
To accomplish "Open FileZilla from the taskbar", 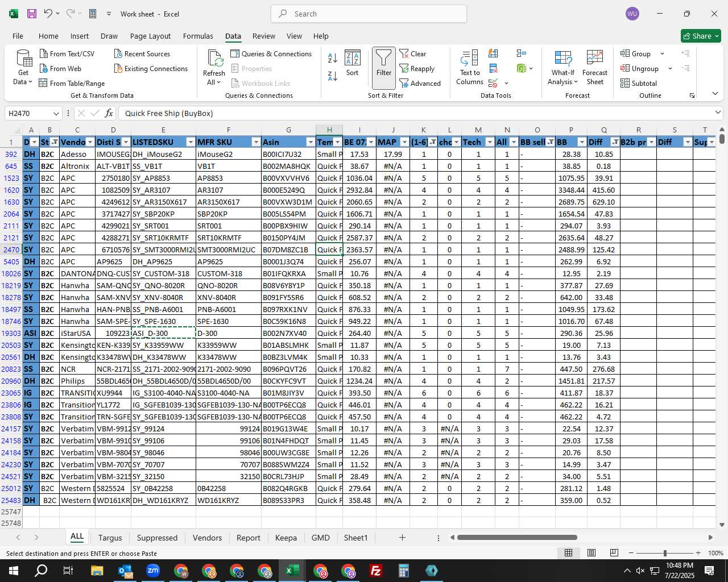I will (x=376, y=571).
